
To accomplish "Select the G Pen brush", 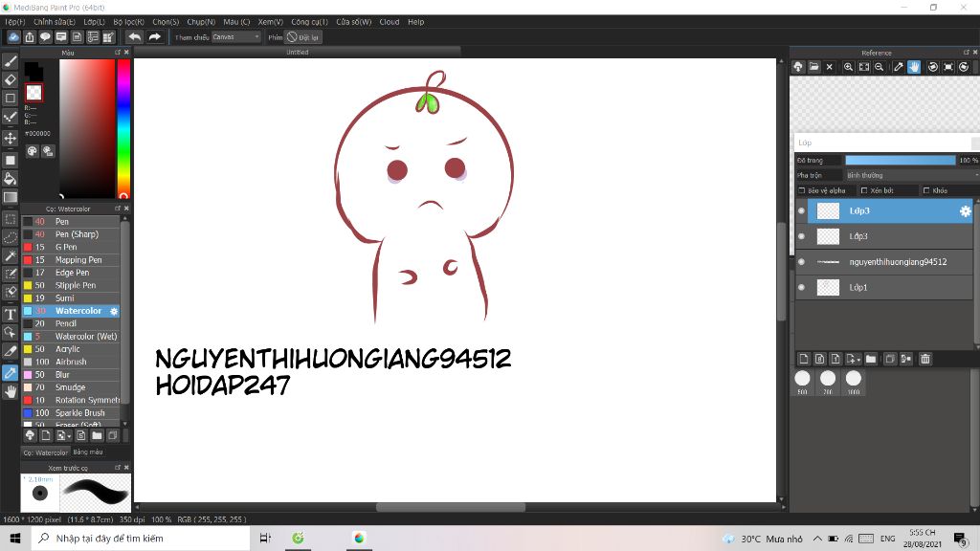I will pyautogui.click(x=71, y=248).
